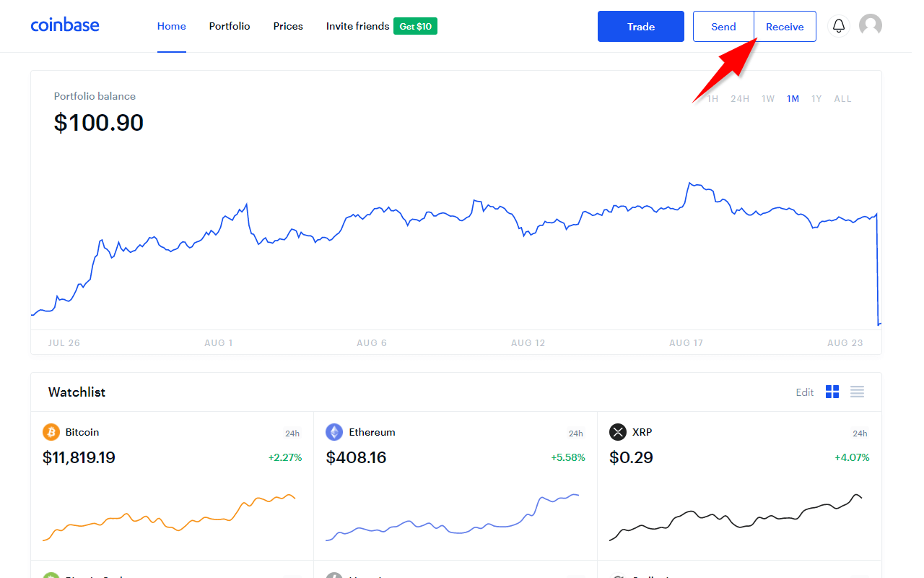
Task: Open the XRP watchlist card title
Action: point(642,432)
